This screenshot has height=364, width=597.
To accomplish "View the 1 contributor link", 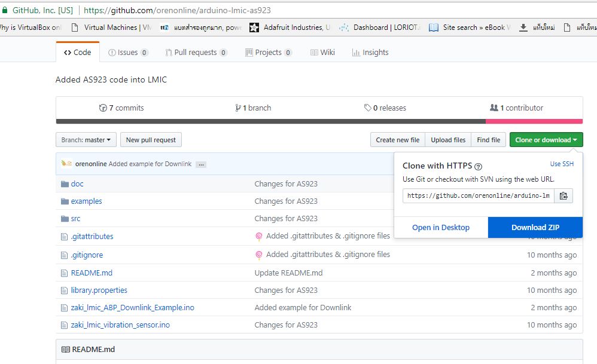I will click(x=517, y=108).
